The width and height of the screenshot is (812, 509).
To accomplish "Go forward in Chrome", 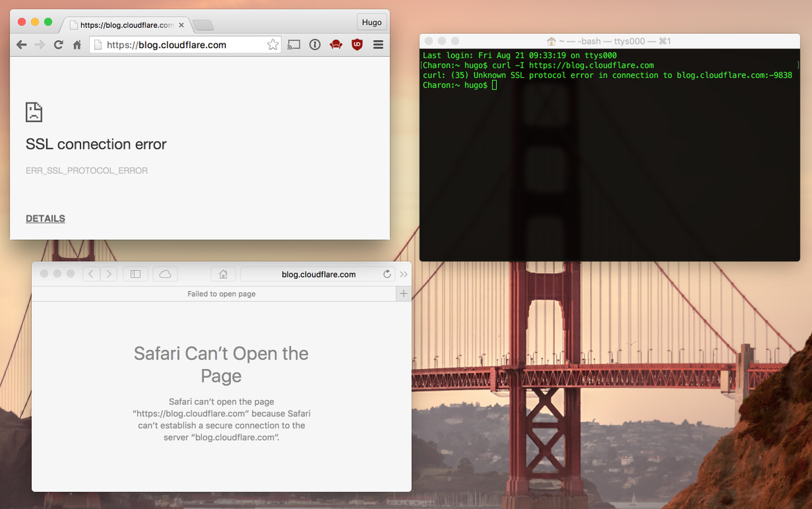I will point(40,45).
